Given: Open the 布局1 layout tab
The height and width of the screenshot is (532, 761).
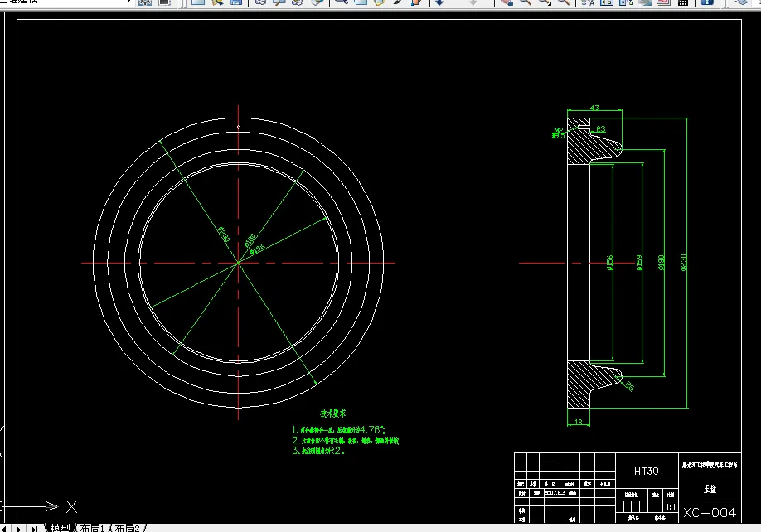Looking at the screenshot, I should [x=92, y=528].
